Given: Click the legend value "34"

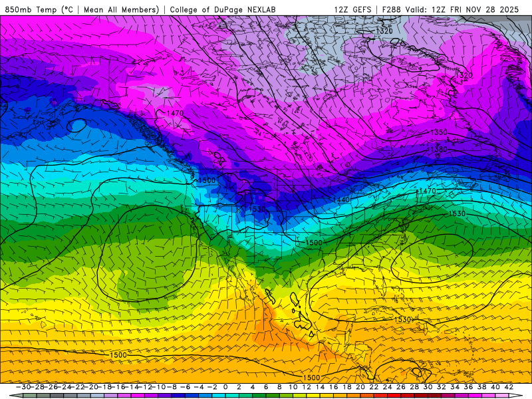Looking at the screenshot, I should (455, 387).
